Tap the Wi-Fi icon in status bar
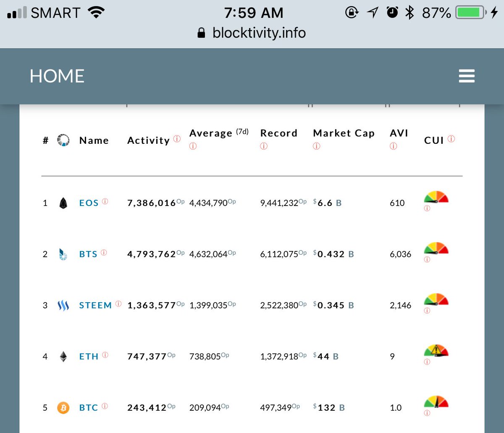Image resolution: width=504 pixels, height=433 pixels. click(x=96, y=13)
